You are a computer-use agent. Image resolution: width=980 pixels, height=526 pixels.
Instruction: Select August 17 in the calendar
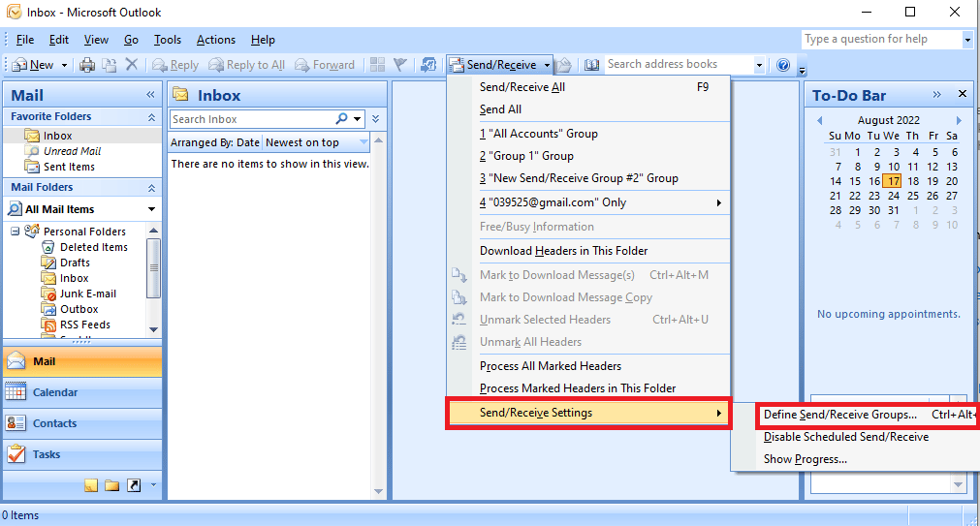[893, 181]
